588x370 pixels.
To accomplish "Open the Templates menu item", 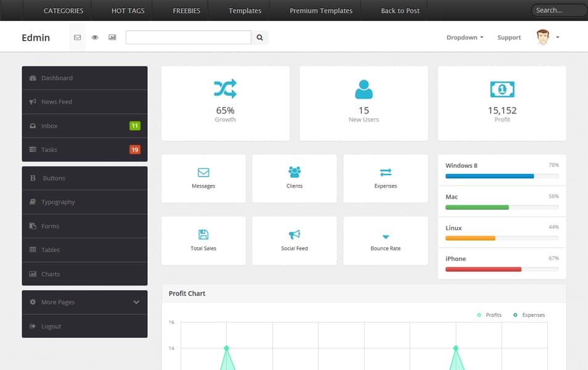I will [245, 10].
